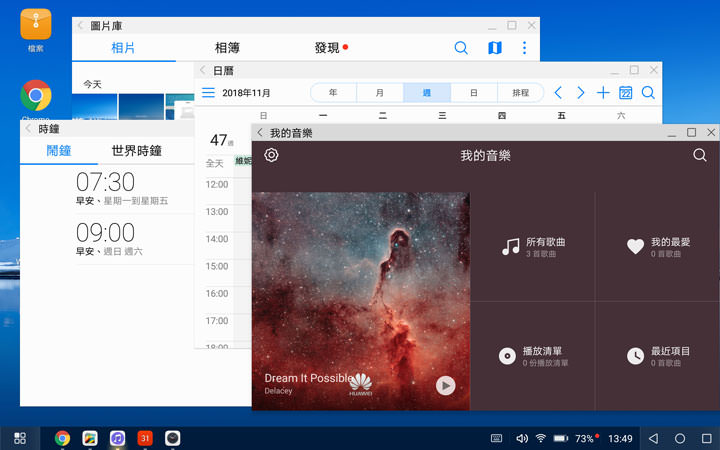Go to next week in Calendar
The width and height of the screenshot is (720, 450).
click(580, 93)
